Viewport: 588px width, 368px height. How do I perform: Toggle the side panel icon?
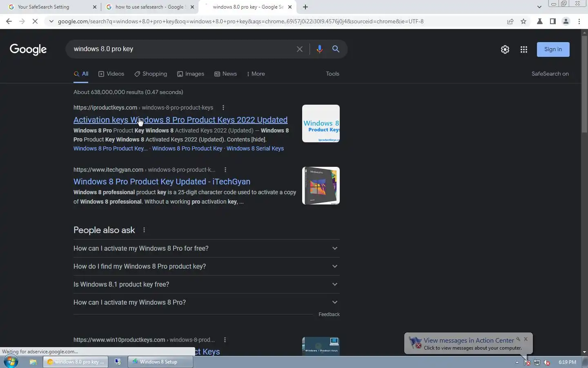[x=553, y=21]
